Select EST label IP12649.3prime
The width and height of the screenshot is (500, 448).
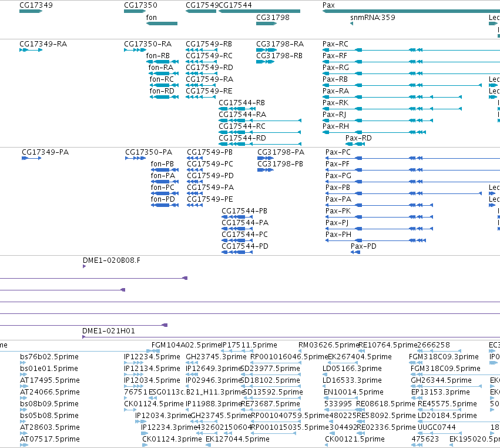pos(214,368)
